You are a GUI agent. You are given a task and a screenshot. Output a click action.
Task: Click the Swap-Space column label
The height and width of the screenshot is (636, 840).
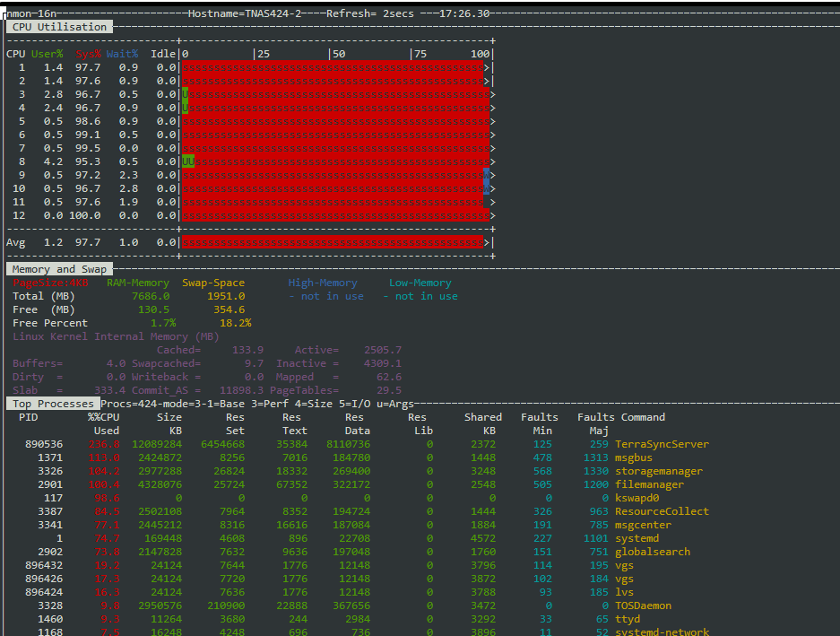pos(213,283)
